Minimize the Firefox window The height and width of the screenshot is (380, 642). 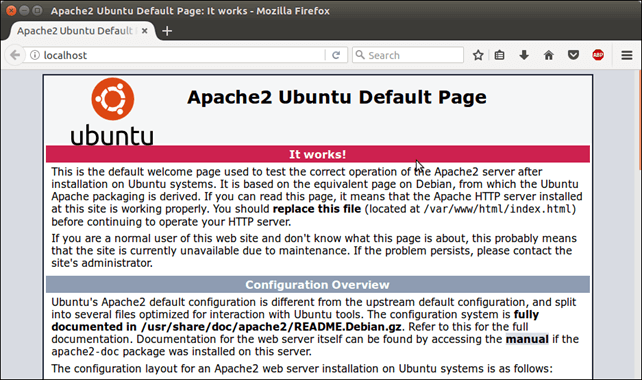pos(24,10)
